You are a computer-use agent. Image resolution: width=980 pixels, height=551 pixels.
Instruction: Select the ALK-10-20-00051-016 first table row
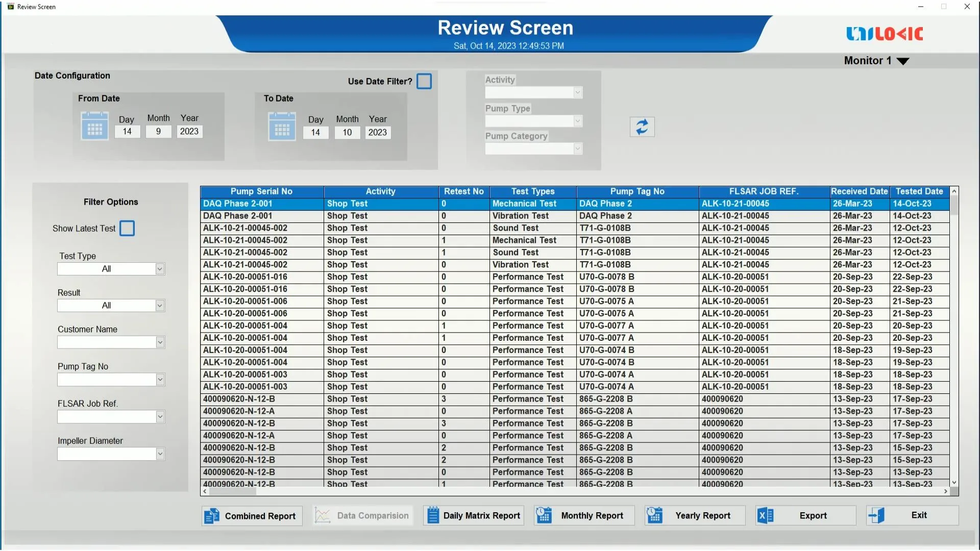(245, 277)
